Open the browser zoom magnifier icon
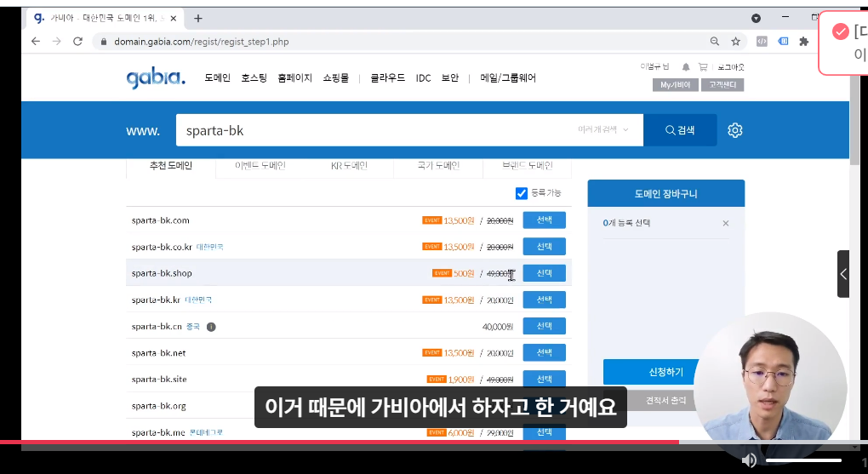 pyautogui.click(x=715, y=42)
